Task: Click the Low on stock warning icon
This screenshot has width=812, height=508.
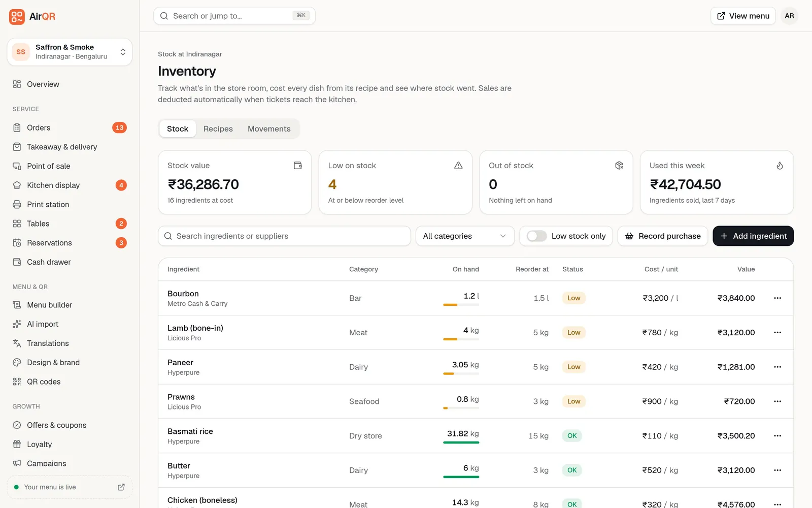Action: pos(458,166)
